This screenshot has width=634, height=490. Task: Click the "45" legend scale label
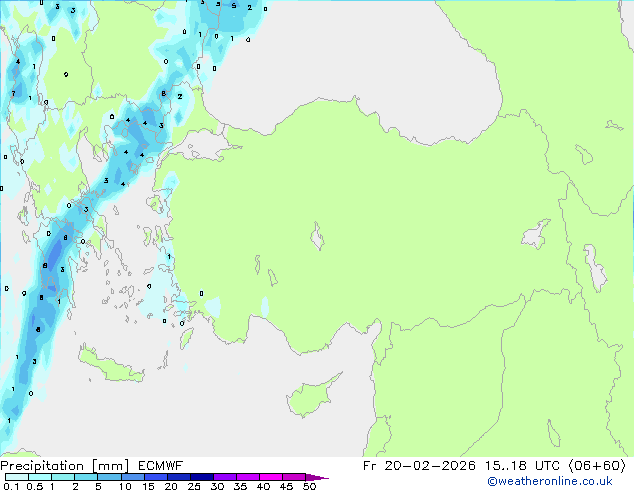(x=286, y=486)
